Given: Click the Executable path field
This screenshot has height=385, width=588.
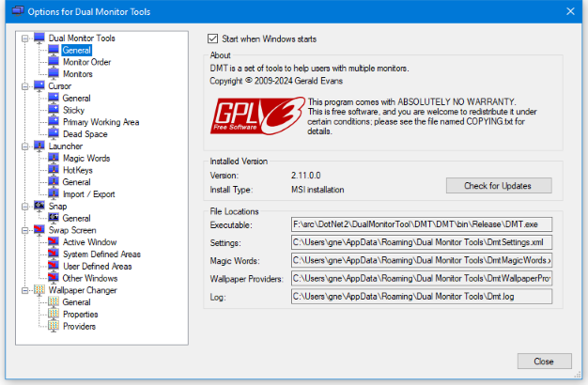Looking at the screenshot, I should [x=422, y=224].
